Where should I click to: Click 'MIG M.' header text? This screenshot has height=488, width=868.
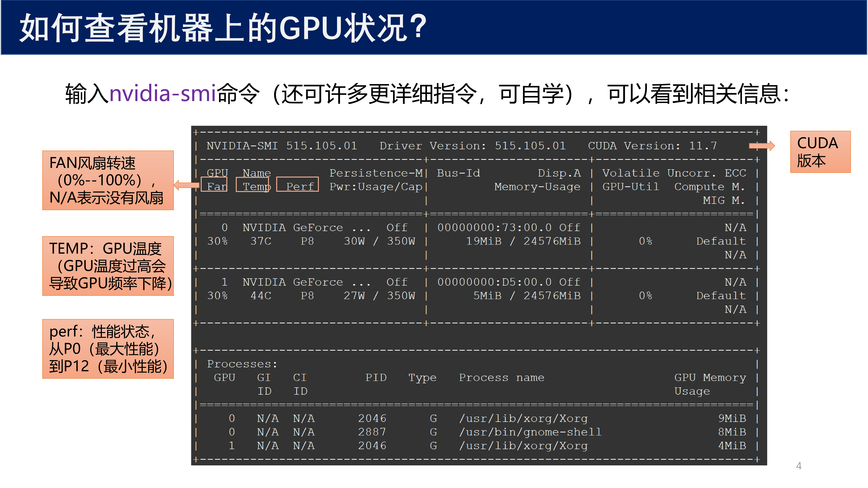tap(723, 200)
